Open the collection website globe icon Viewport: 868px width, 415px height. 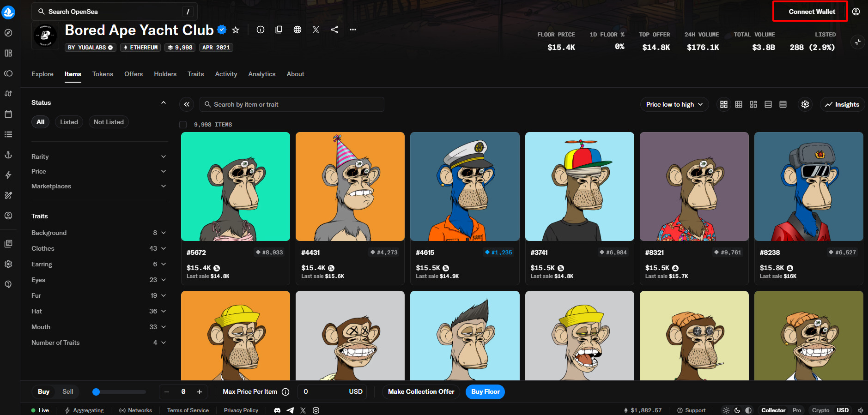click(297, 30)
